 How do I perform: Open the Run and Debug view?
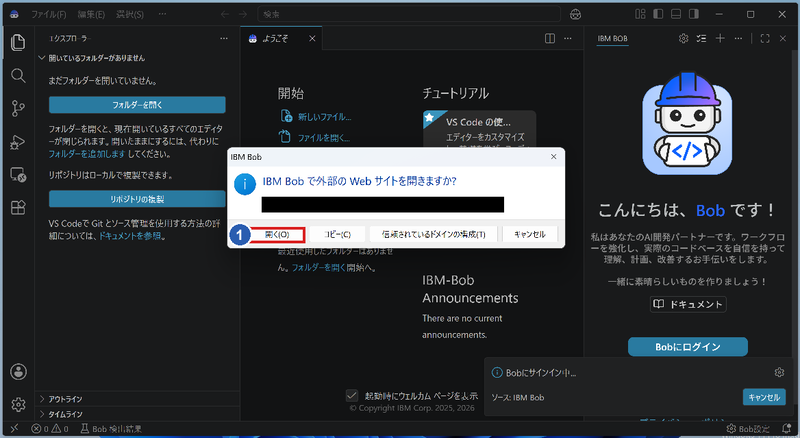(x=18, y=142)
